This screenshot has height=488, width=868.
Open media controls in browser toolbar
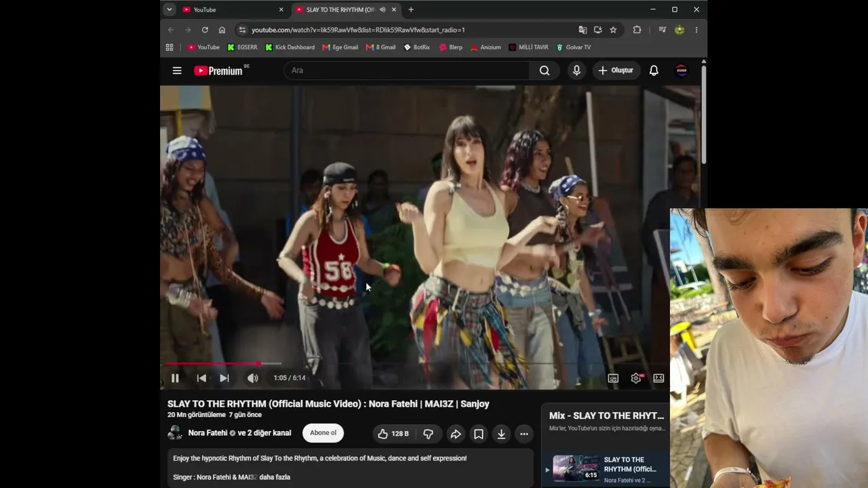[x=663, y=30]
